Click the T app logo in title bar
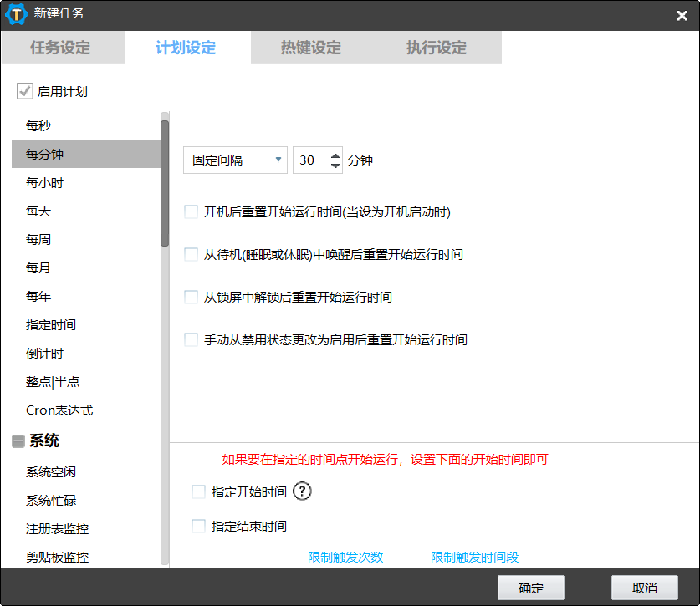This screenshot has height=606, width=700. 16,15
